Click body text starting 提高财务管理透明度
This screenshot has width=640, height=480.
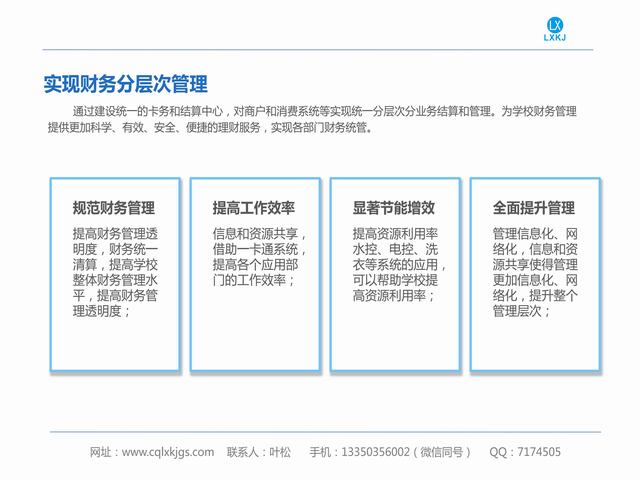tap(115, 272)
